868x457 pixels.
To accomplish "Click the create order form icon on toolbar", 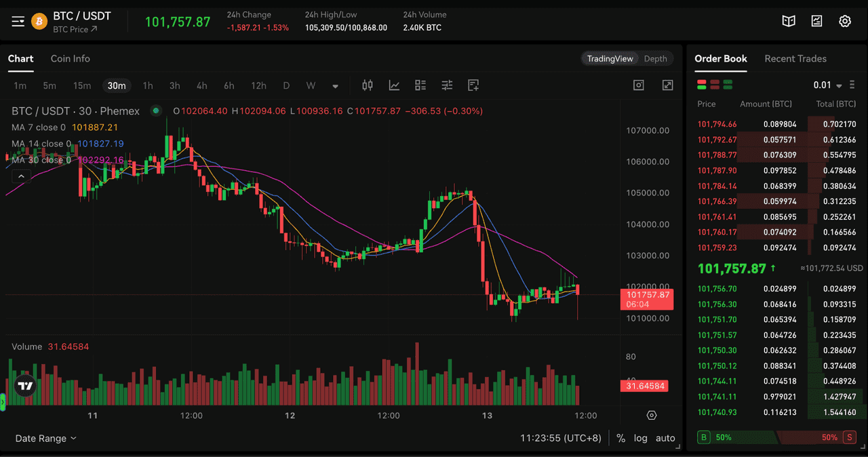I will [473, 85].
